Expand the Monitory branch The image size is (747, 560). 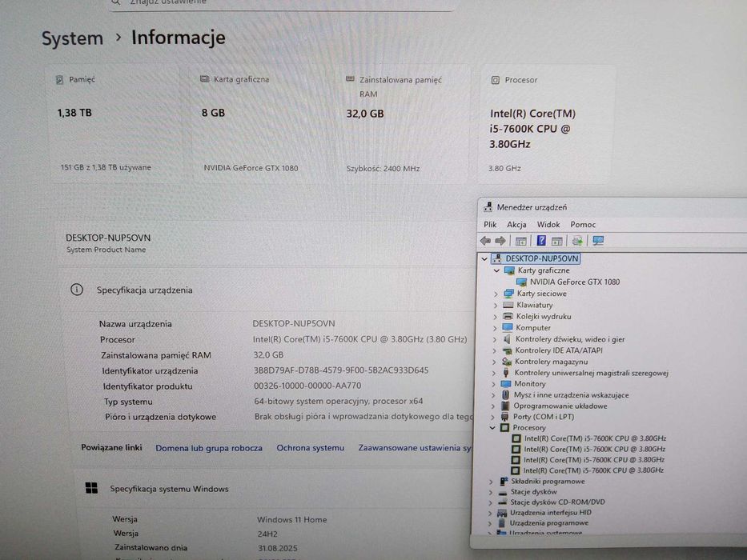click(493, 384)
